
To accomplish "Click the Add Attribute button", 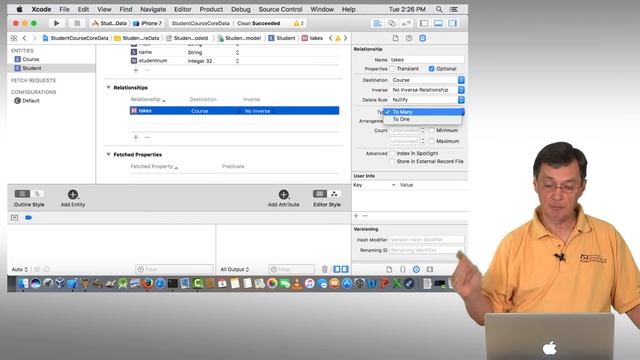I will coord(284,198).
